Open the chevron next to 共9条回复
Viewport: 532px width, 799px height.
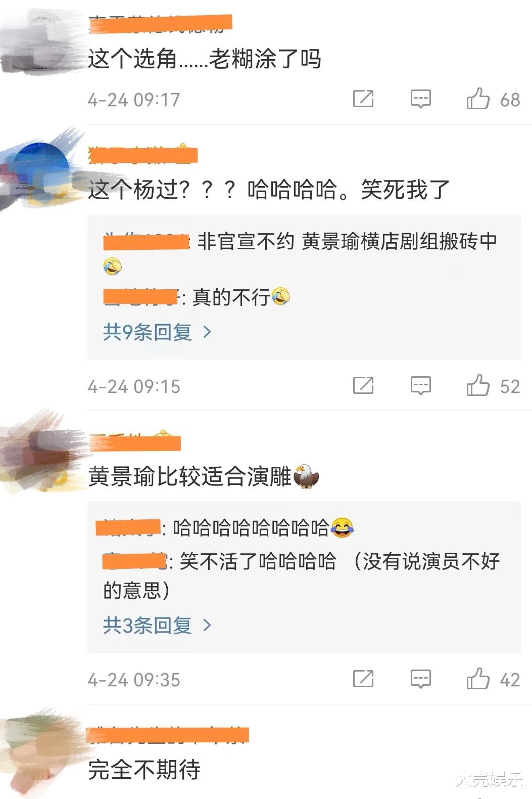tap(207, 332)
